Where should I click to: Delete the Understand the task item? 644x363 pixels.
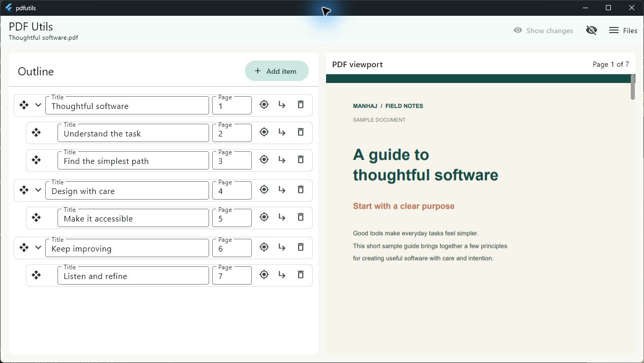[x=301, y=132]
